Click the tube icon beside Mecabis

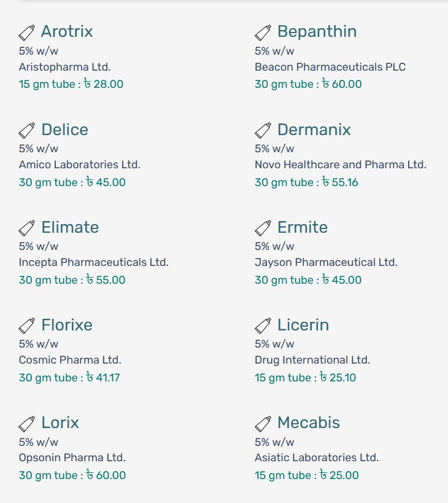point(263,423)
